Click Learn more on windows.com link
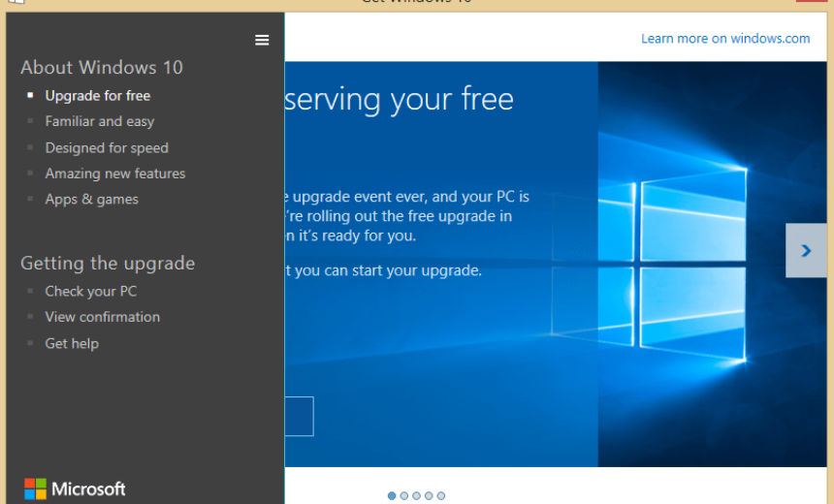 tap(725, 39)
